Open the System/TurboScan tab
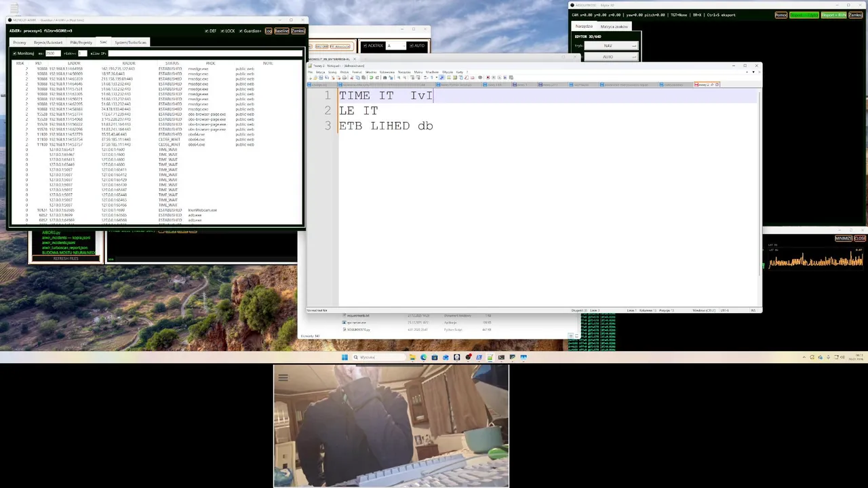 pyautogui.click(x=130, y=42)
